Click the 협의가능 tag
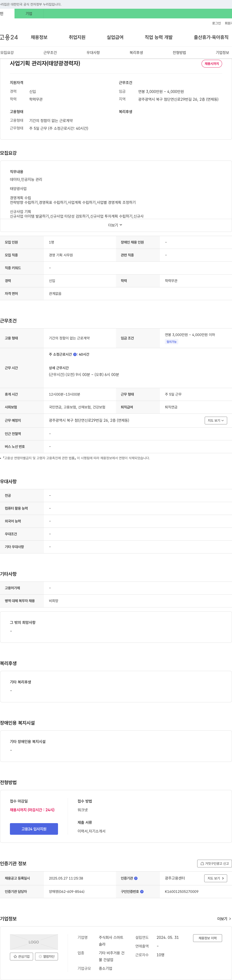 click(172, 342)
